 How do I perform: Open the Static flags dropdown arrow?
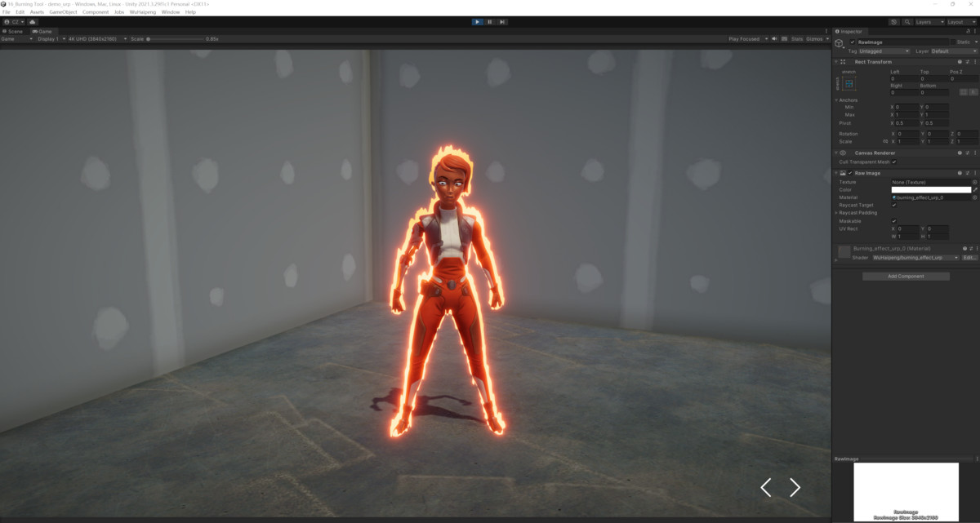pos(976,42)
